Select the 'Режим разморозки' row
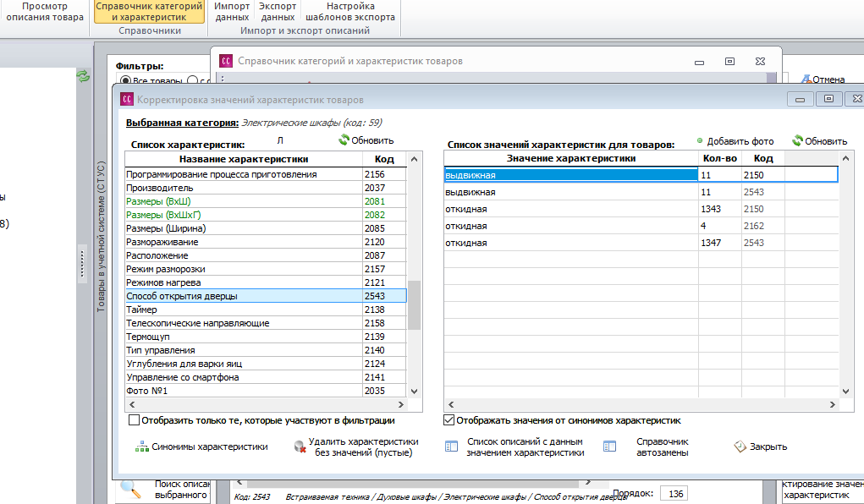This screenshot has height=504, width=864. coord(266,269)
